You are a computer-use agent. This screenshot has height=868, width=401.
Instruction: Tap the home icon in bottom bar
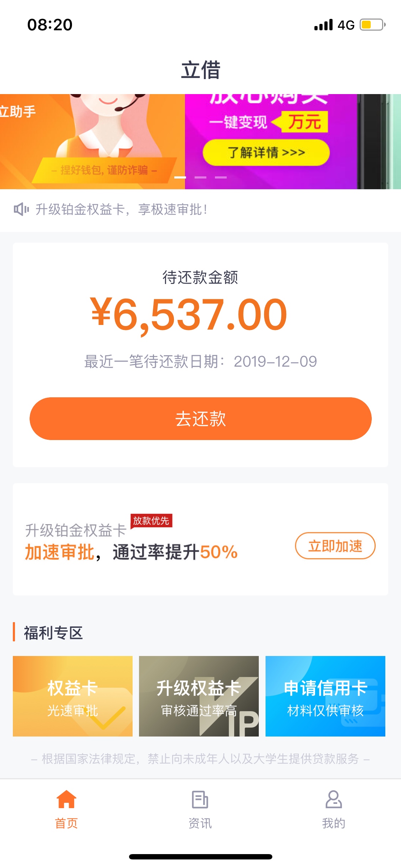pos(67,799)
